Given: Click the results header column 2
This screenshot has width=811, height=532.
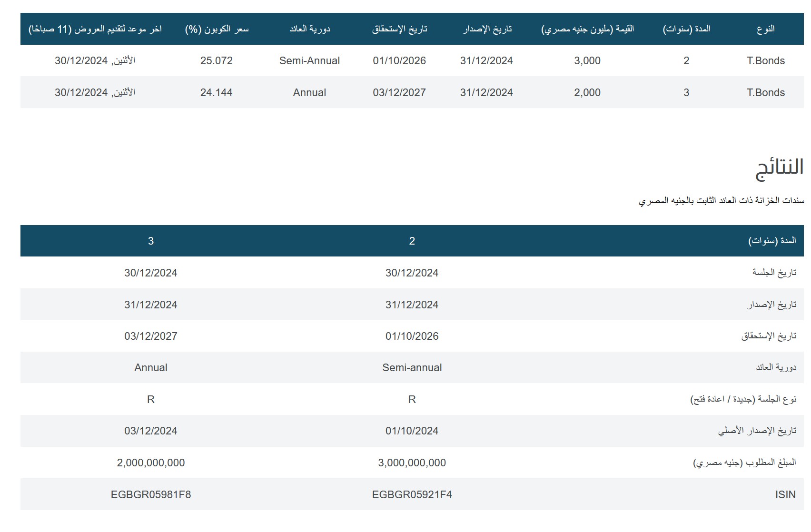Looking at the screenshot, I should tap(412, 241).
